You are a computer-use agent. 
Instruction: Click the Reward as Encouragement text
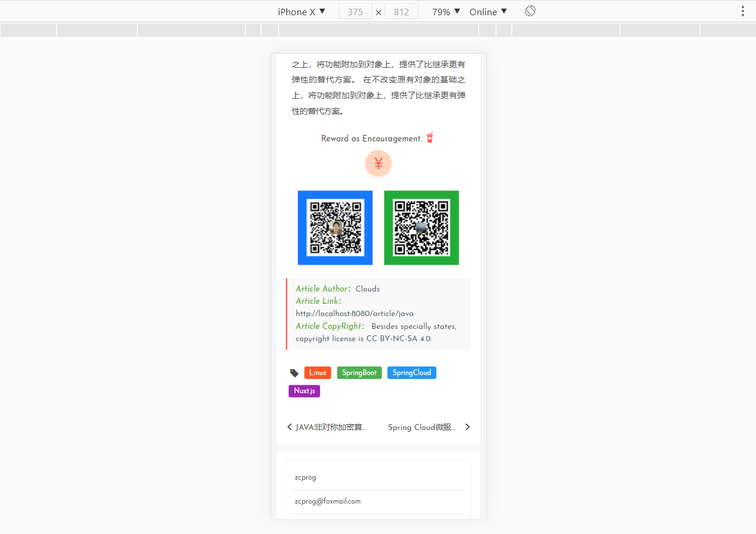coord(372,138)
